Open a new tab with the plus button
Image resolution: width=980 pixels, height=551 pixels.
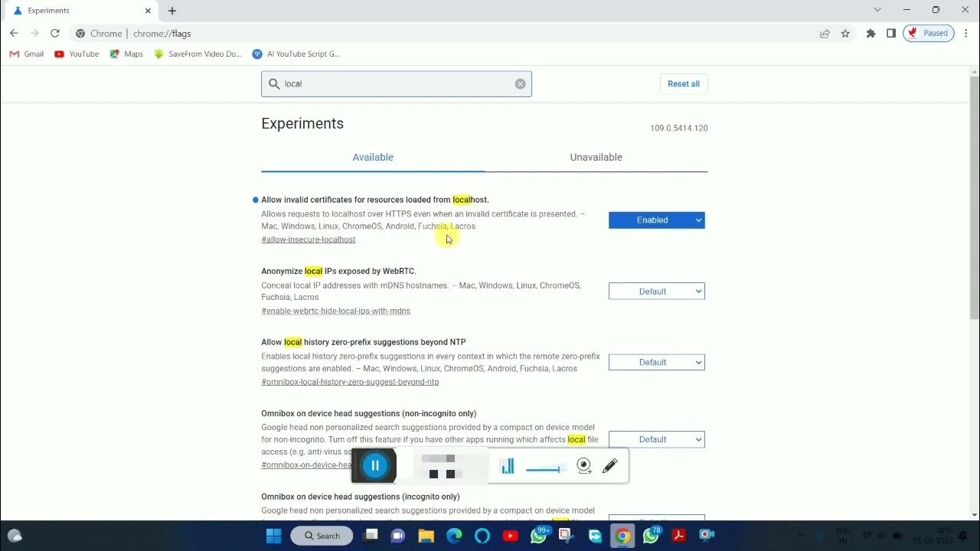click(172, 11)
